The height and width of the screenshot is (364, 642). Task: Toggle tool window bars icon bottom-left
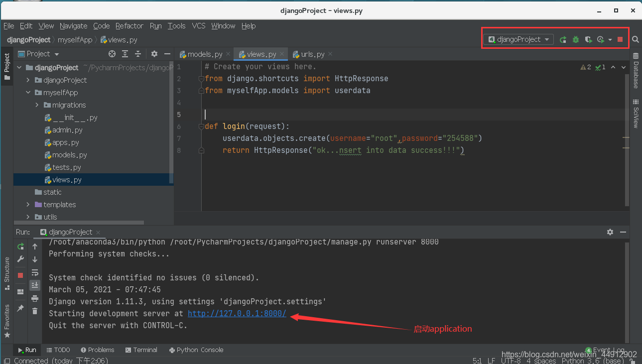(x=7, y=361)
